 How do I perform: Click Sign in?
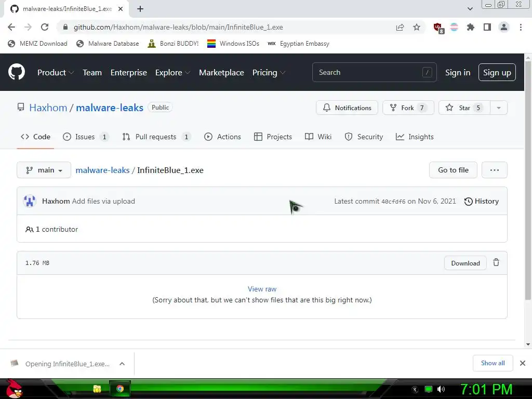coord(458,73)
